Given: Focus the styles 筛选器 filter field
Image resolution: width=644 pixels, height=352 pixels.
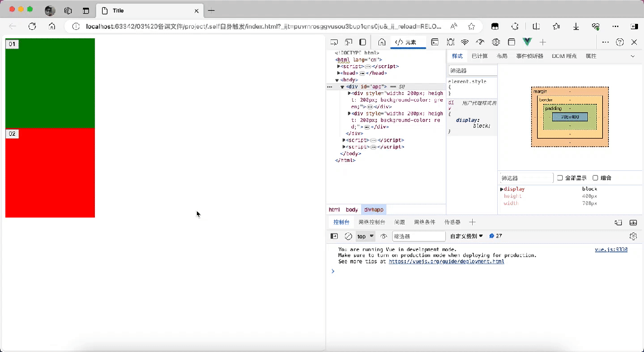Looking at the screenshot, I should [x=472, y=71].
